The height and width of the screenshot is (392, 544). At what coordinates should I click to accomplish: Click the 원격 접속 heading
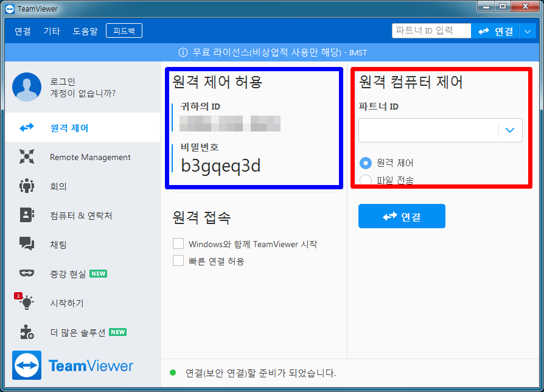201,217
